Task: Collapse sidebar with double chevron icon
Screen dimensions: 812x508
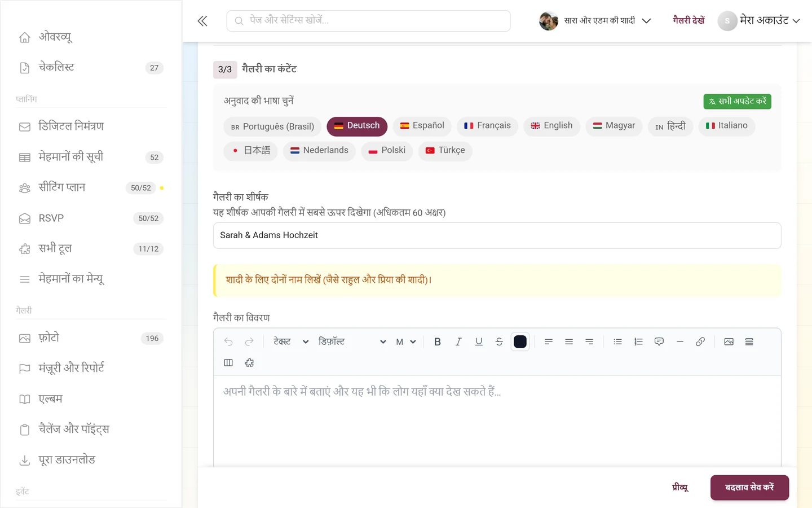Action: click(x=202, y=21)
